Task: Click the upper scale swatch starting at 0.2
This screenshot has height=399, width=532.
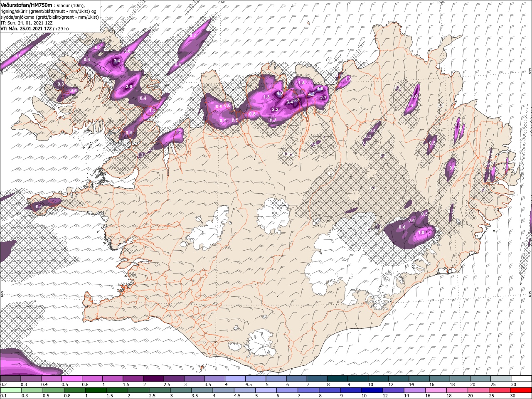Action: point(10,379)
